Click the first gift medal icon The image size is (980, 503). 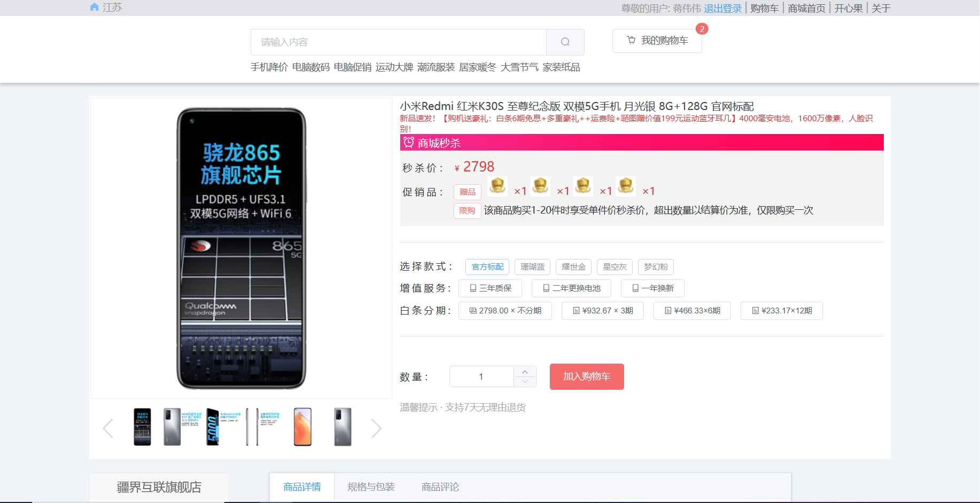point(497,186)
